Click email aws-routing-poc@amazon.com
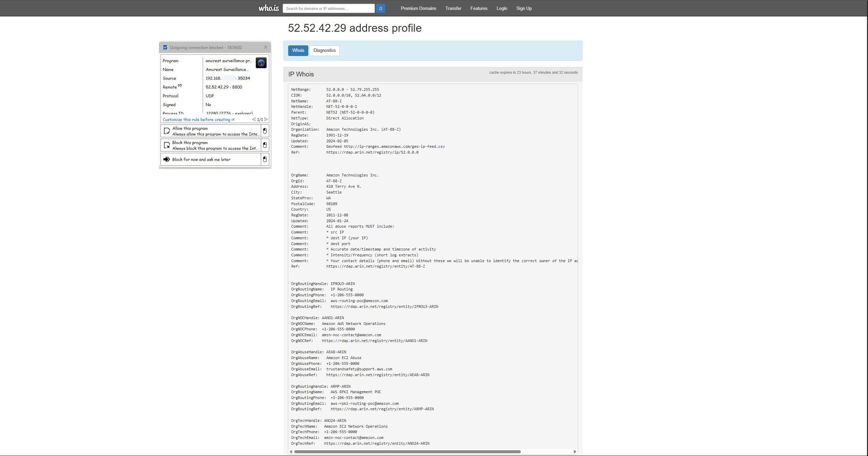Image resolution: width=868 pixels, height=456 pixels. point(359,301)
